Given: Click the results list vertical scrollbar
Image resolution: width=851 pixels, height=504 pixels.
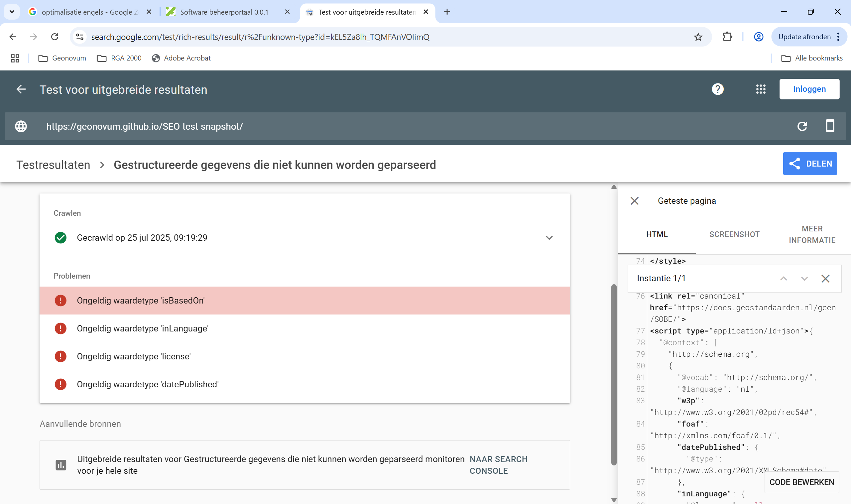Looking at the screenshot, I should (614, 374).
